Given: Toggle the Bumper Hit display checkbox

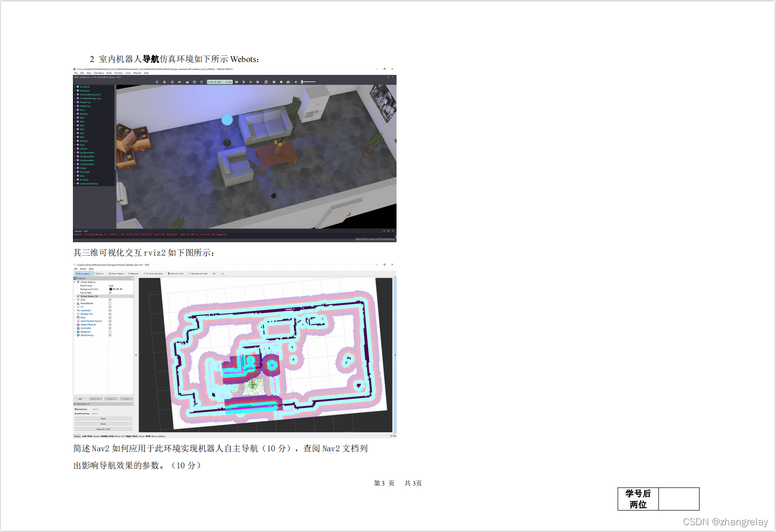Looking at the screenshot, I should coord(110,314).
